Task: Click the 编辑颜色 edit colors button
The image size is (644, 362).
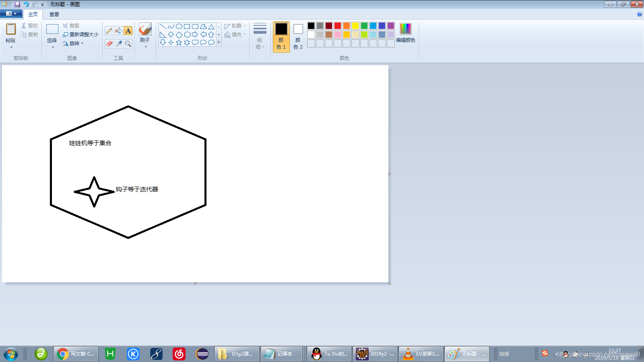Action: point(405,33)
